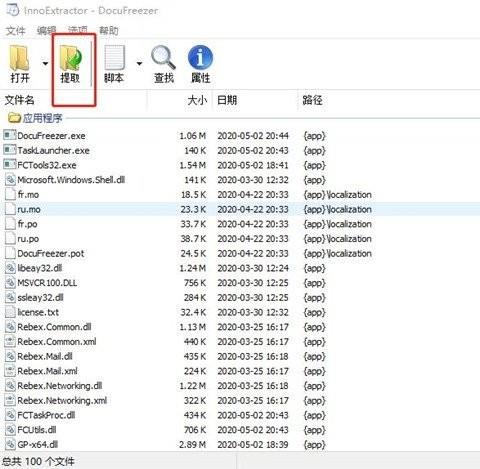The image size is (480, 469).
Task: Click the ru.po file icon
Action: click(x=10, y=238)
